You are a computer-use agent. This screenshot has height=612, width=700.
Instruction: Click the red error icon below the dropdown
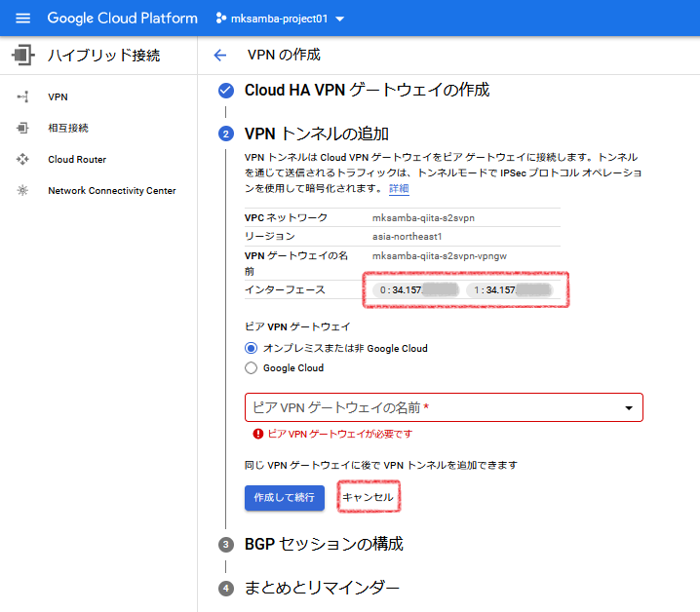258,434
